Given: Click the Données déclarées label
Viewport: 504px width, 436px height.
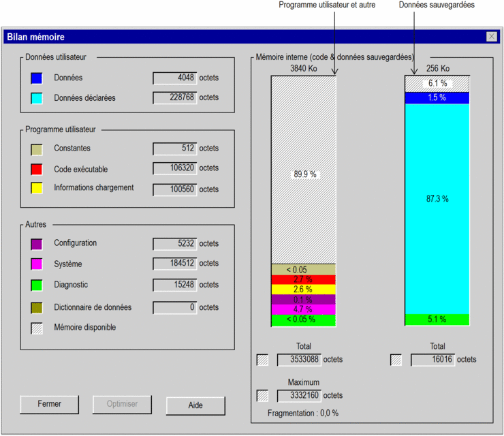Looking at the screenshot, I should pos(84,98).
